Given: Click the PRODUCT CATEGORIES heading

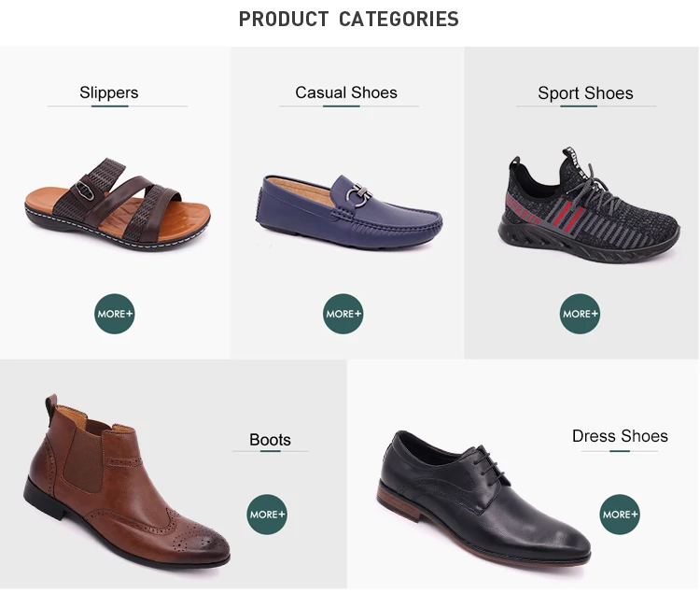Looking at the screenshot, I should 349,20.
